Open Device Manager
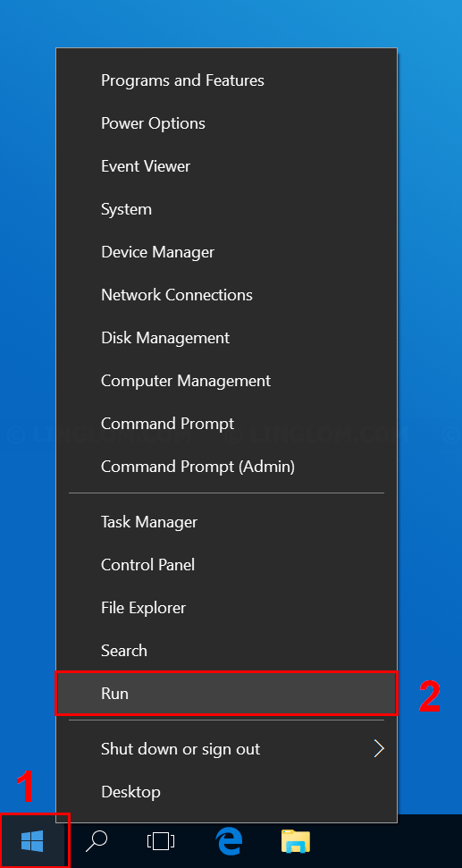The height and width of the screenshot is (868, 462). tap(226, 252)
